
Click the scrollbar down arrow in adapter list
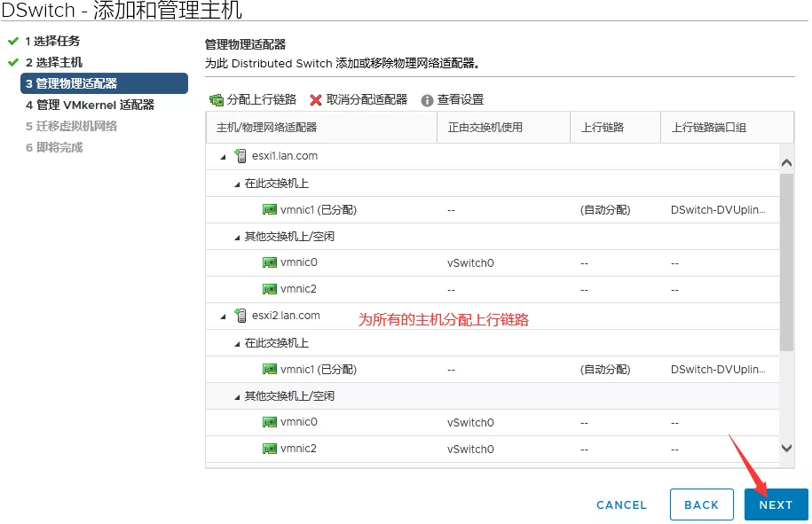[x=786, y=450]
